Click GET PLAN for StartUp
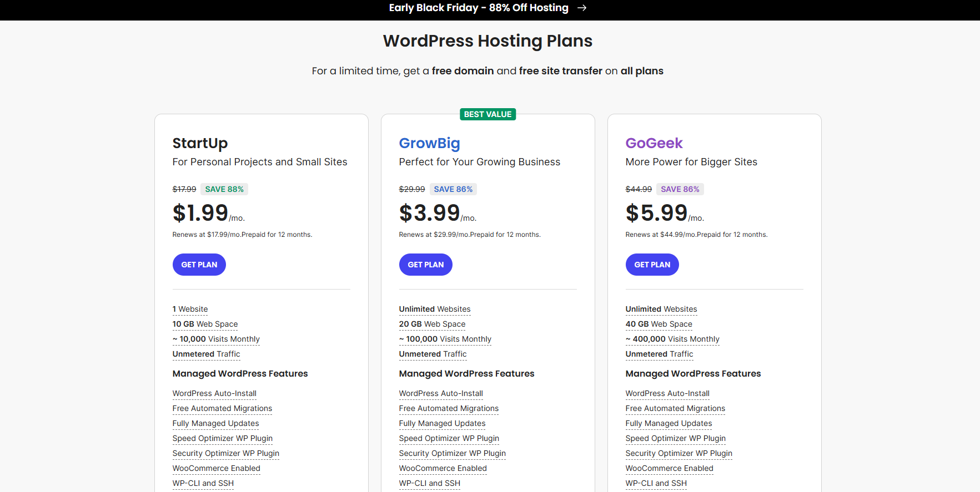Image resolution: width=980 pixels, height=492 pixels. pos(199,265)
